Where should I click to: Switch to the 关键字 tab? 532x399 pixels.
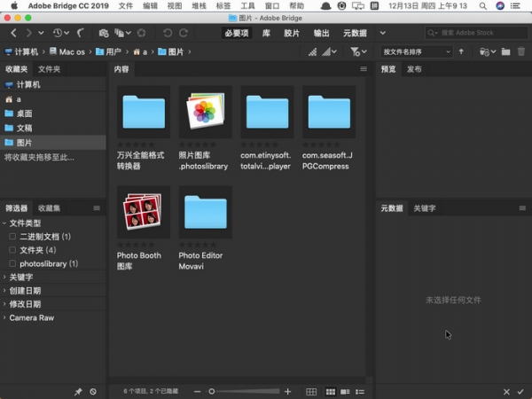point(425,208)
